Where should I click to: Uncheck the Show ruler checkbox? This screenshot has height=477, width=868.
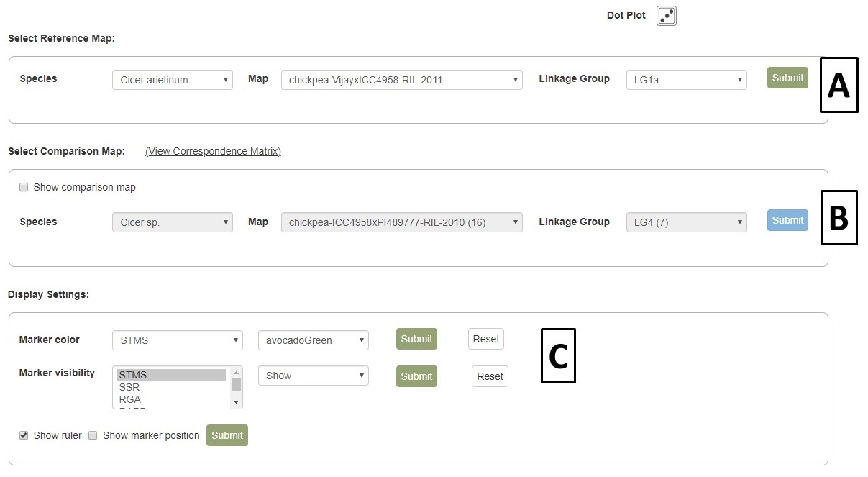(x=24, y=435)
